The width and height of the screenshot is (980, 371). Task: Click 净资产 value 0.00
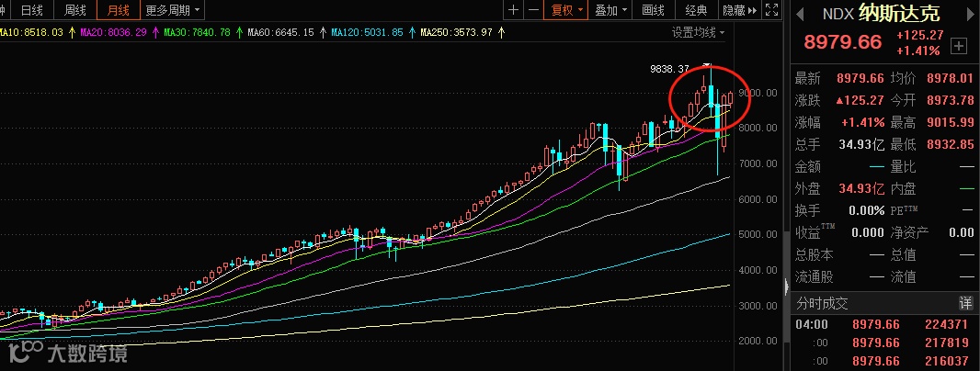(962, 232)
